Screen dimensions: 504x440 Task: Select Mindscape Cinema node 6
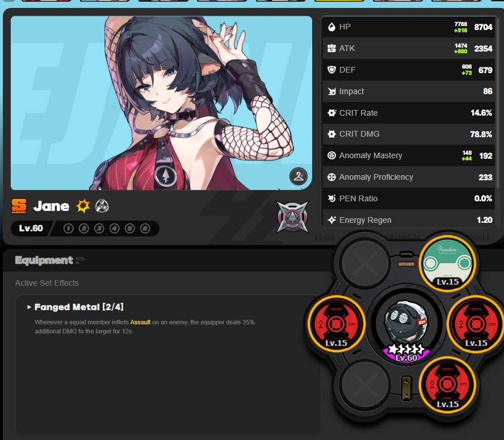coord(145,229)
